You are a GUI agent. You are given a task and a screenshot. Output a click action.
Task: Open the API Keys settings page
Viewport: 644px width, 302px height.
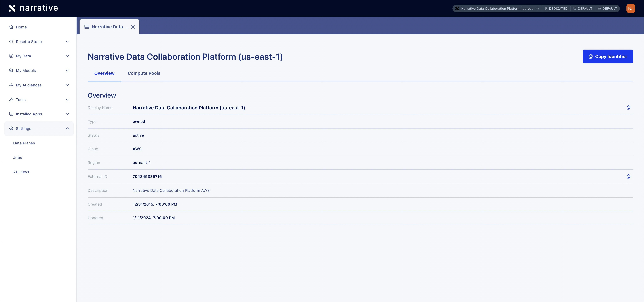[21, 172]
